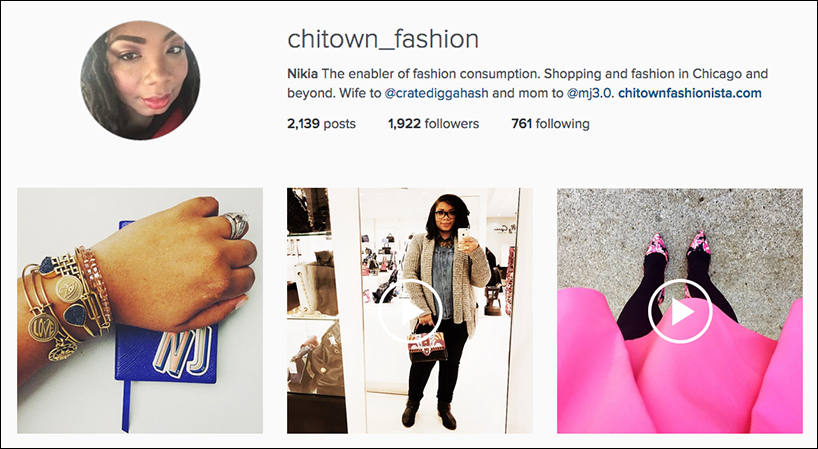818x449 pixels.
Task: Show the 761 following list
Action: pyautogui.click(x=550, y=124)
